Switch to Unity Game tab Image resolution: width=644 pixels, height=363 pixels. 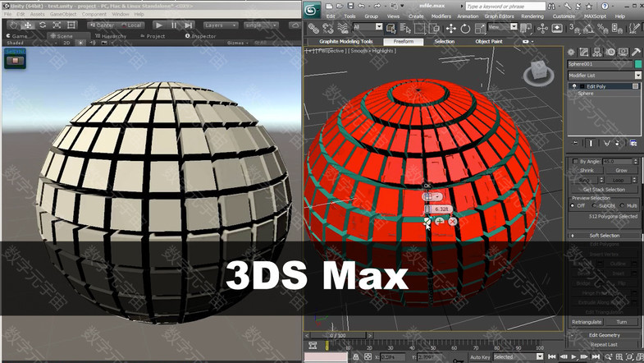tap(17, 36)
